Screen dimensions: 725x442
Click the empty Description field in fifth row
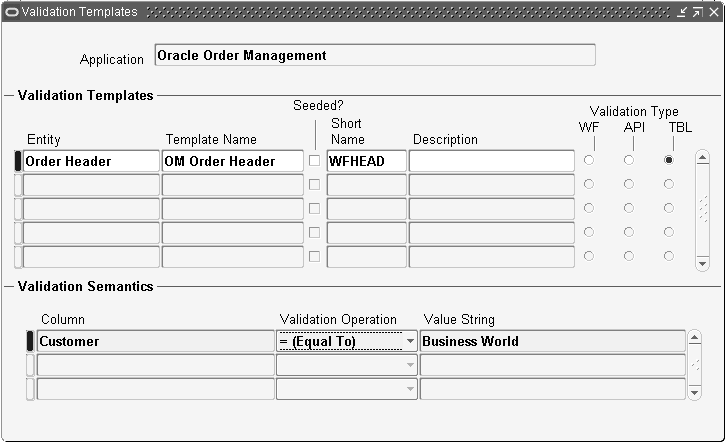coord(492,257)
